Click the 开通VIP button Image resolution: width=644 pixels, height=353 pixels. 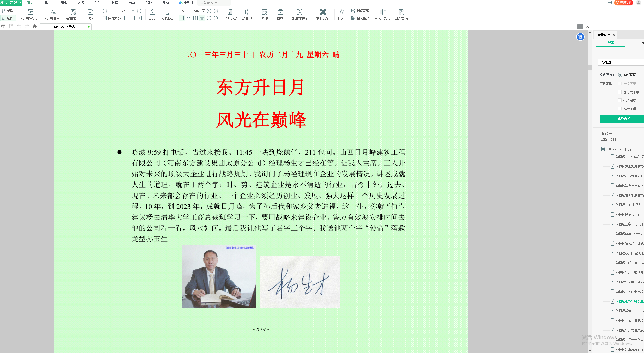point(623,3)
